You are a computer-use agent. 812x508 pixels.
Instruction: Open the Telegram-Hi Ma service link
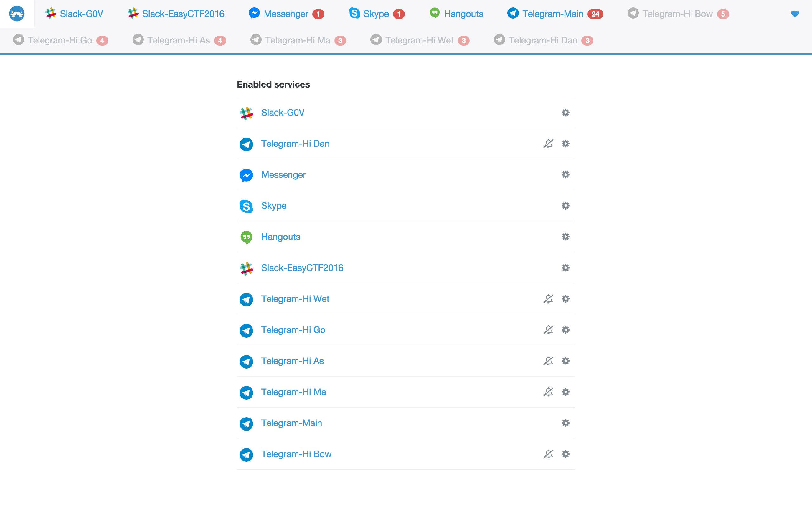point(294,392)
